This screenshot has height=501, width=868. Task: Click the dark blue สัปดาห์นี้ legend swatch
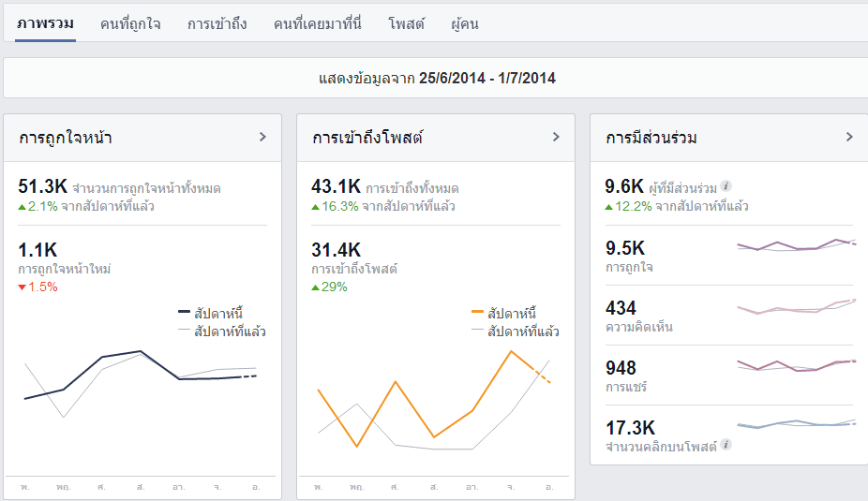click(x=184, y=312)
